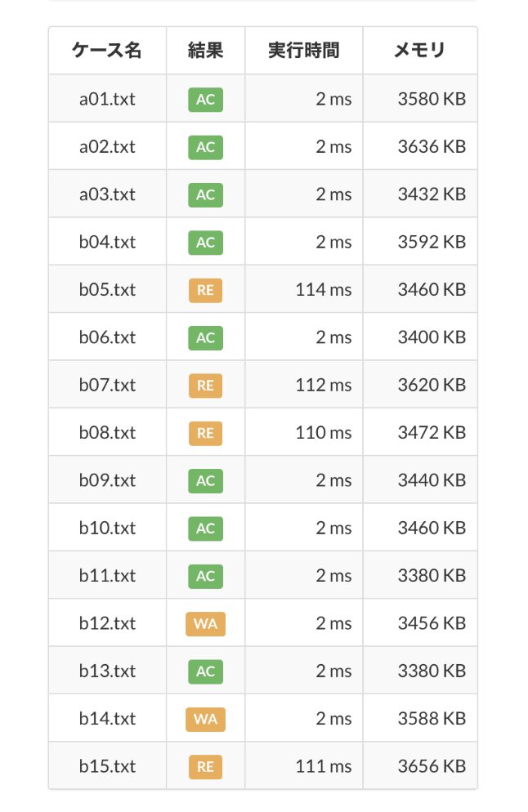
Task: Click the 3636 KB memory value
Action: (432, 146)
